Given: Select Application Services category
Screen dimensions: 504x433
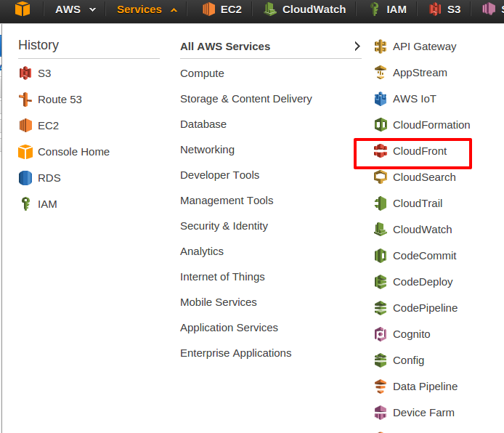Looking at the screenshot, I should (x=229, y=328).
